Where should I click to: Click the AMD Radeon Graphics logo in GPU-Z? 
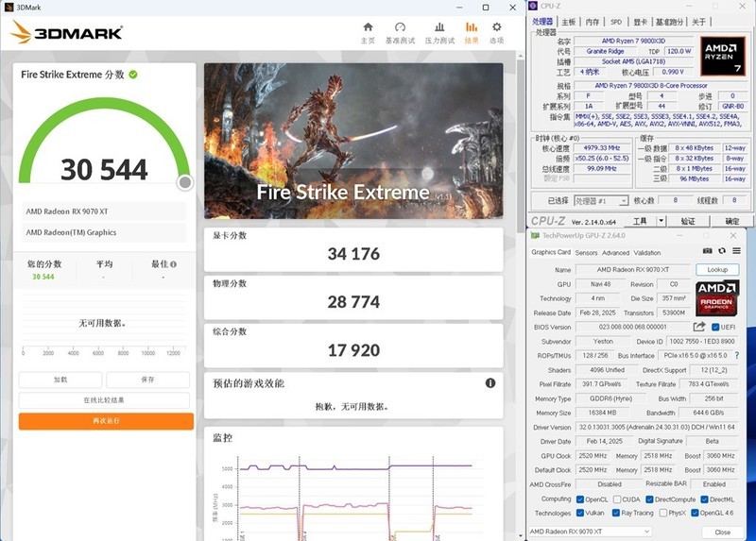716,297
